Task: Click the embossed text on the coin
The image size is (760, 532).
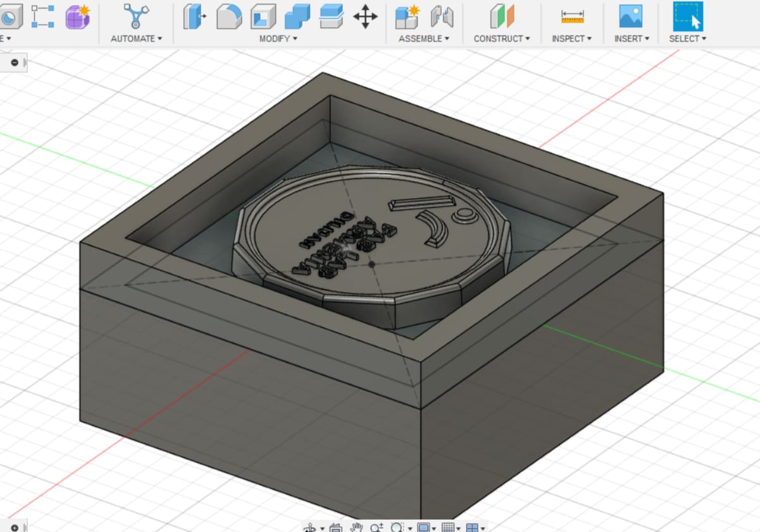Action: [x=346, y=244]
